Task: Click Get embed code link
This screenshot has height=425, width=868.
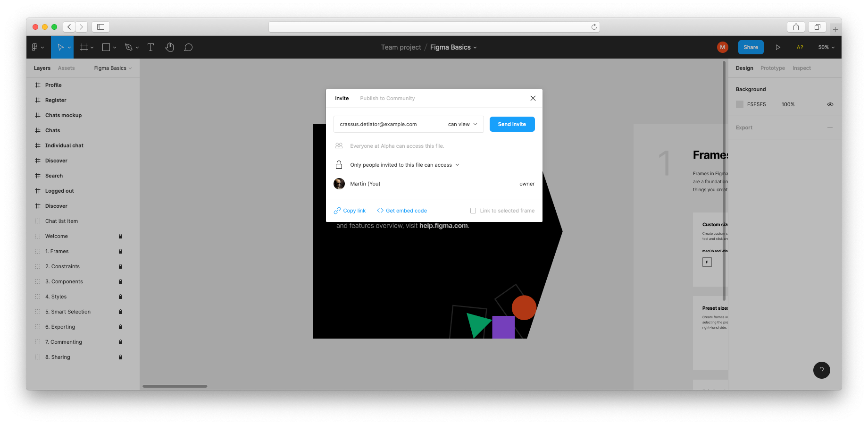Action: pos(402,211)
